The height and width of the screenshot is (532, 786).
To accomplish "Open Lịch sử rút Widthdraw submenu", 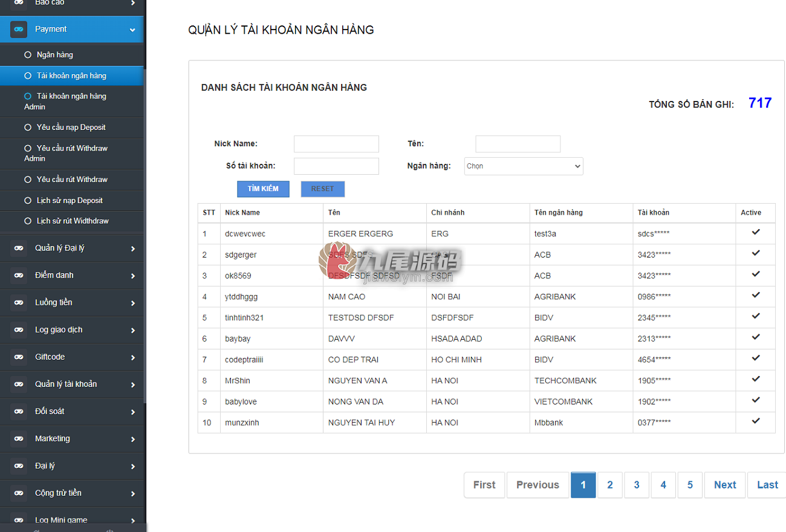I will [x=72, y=221].
